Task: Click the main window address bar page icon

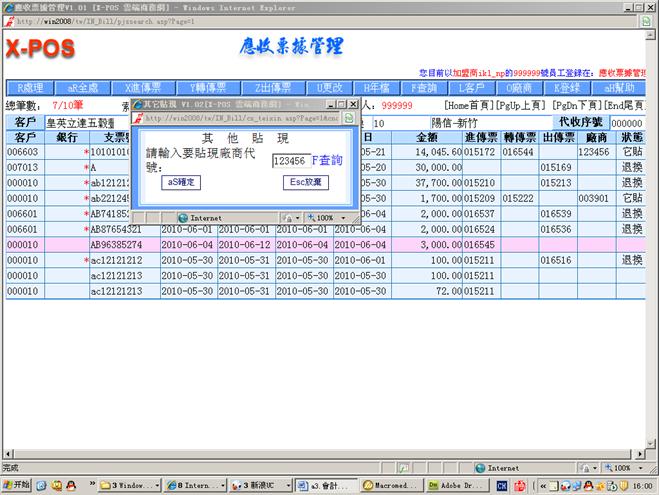Action: point(8,19)
